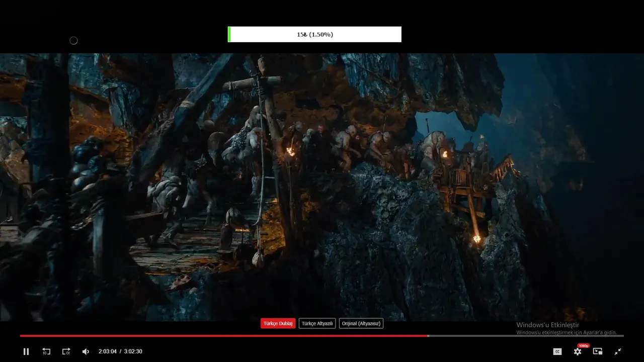The height and width of the screenshot is (362, 644).
Task: Pause the video playback
Action: point(26,351)
